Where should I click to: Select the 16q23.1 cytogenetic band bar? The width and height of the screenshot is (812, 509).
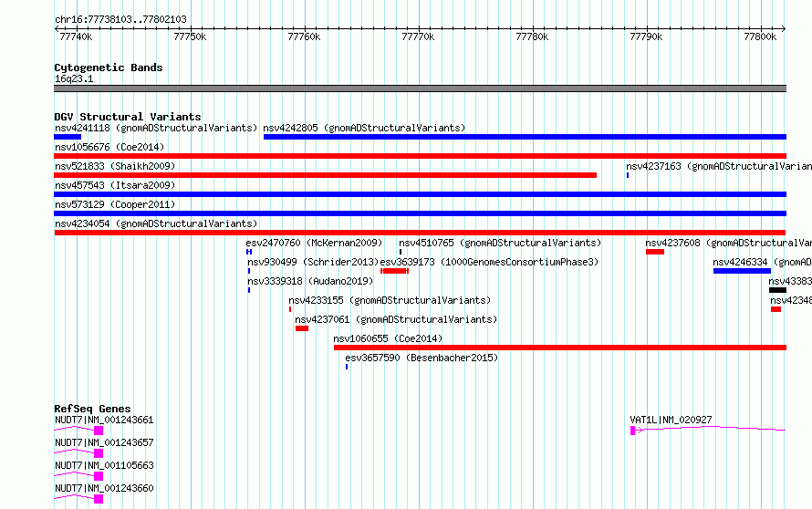coord(420,88)
